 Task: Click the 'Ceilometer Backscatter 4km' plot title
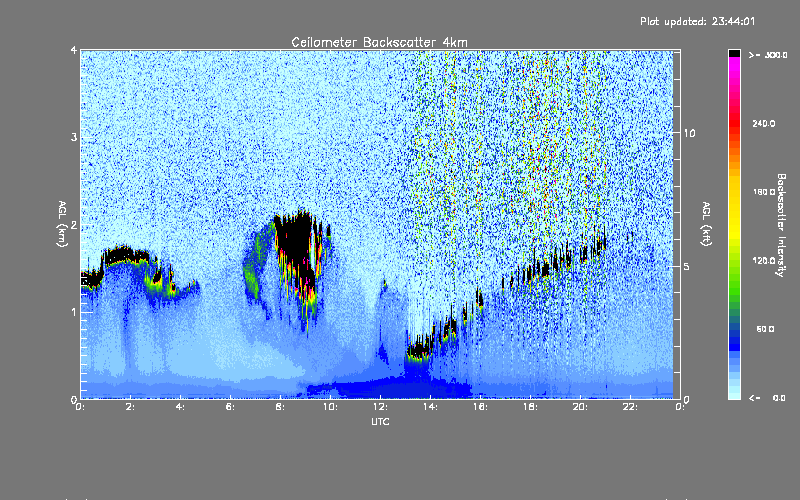379,42
